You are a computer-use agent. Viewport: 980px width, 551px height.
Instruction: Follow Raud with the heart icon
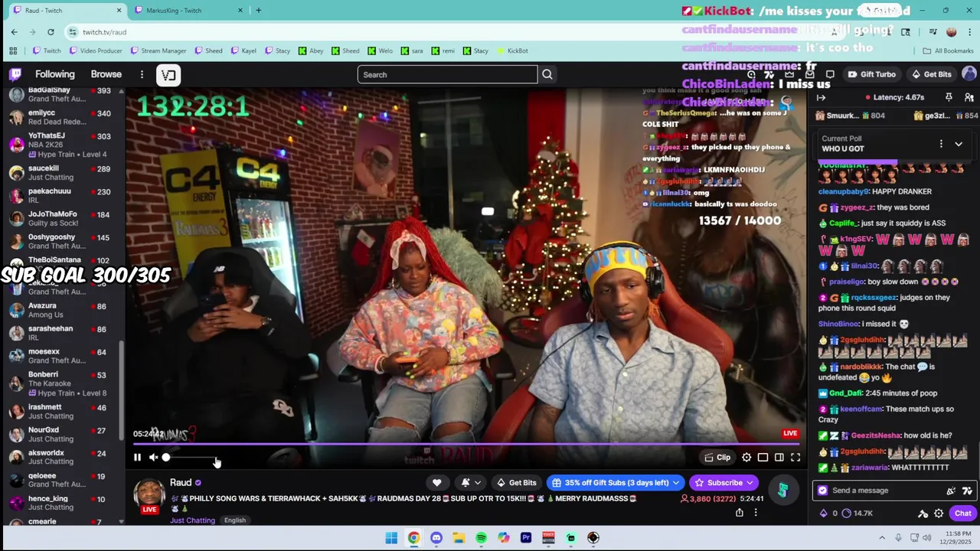pyautogui.click(x=436, y=483)
